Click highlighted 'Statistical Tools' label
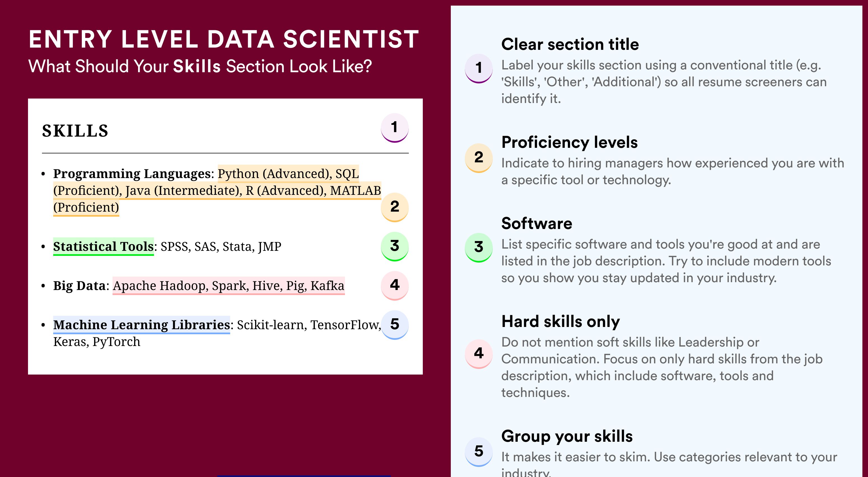Image resolution: width=868 pixels, height=477 pixels. [x=103, y=246]
